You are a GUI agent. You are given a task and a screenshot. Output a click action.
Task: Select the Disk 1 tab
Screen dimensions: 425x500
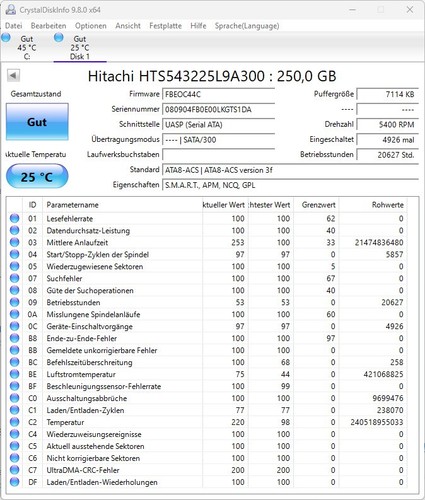pyautogui.click(x=80, y=48)
